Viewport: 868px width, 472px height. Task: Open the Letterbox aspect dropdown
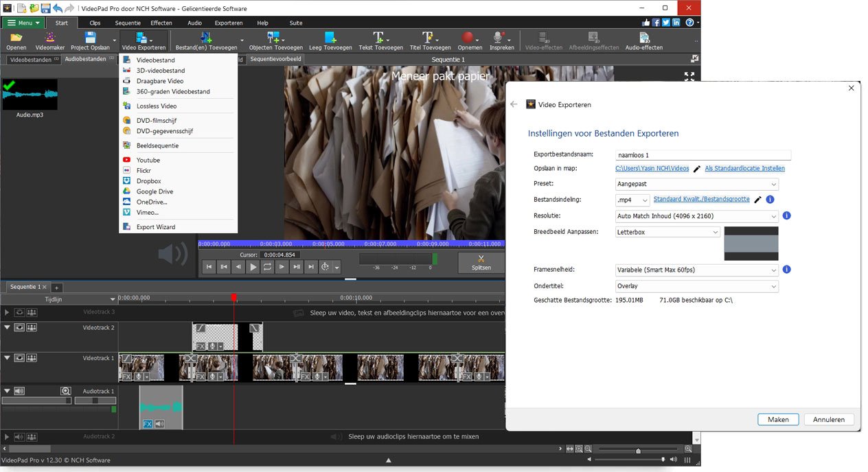(667, 232)
